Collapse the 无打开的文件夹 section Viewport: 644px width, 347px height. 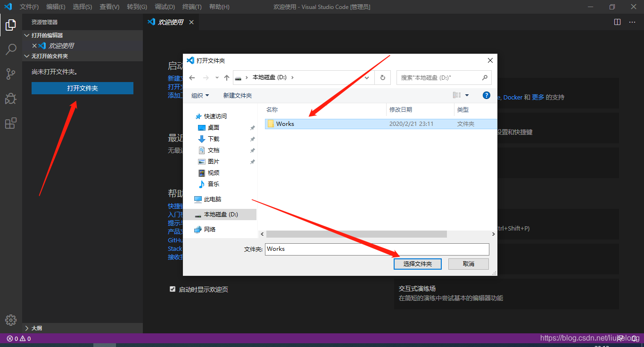click(x=27, y=56)
